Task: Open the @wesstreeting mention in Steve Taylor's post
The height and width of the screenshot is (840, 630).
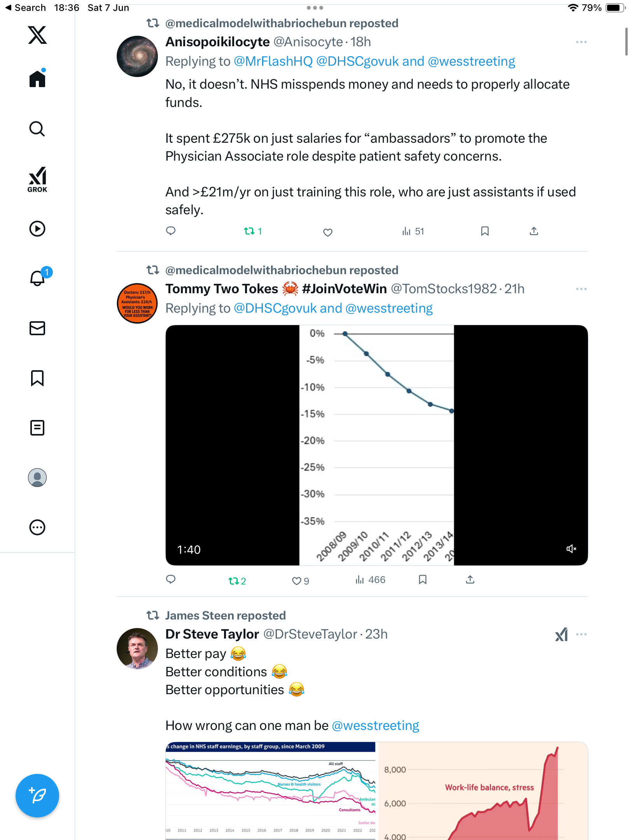Action: pos(375,726)
